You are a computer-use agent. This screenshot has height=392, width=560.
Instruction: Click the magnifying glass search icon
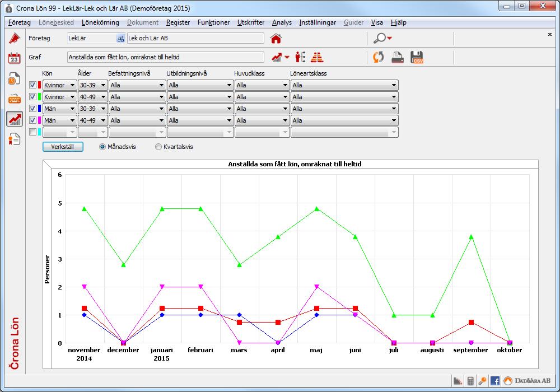tap(380, 38)
